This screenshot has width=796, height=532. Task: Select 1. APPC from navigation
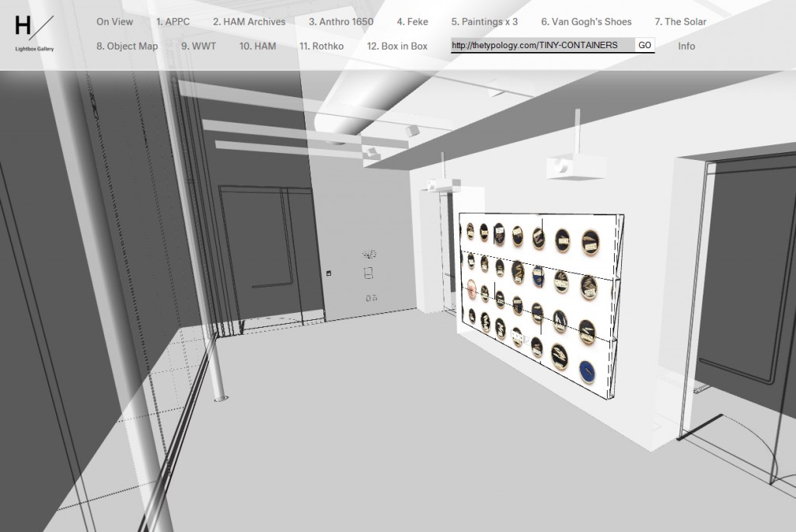point(173,22)
